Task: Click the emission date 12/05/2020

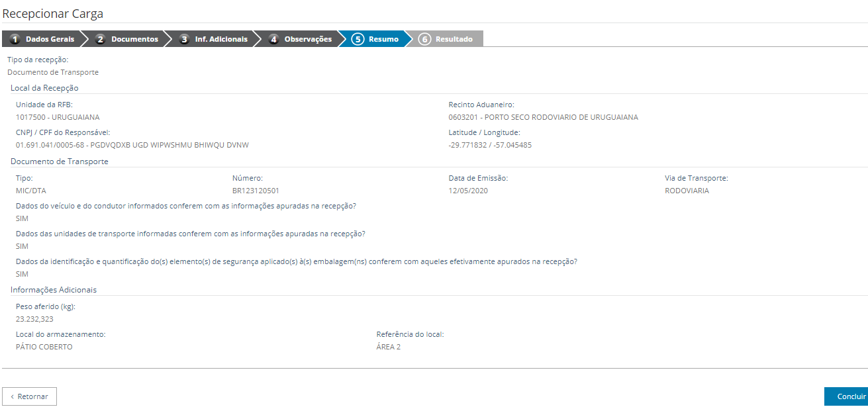Action: 468,191
